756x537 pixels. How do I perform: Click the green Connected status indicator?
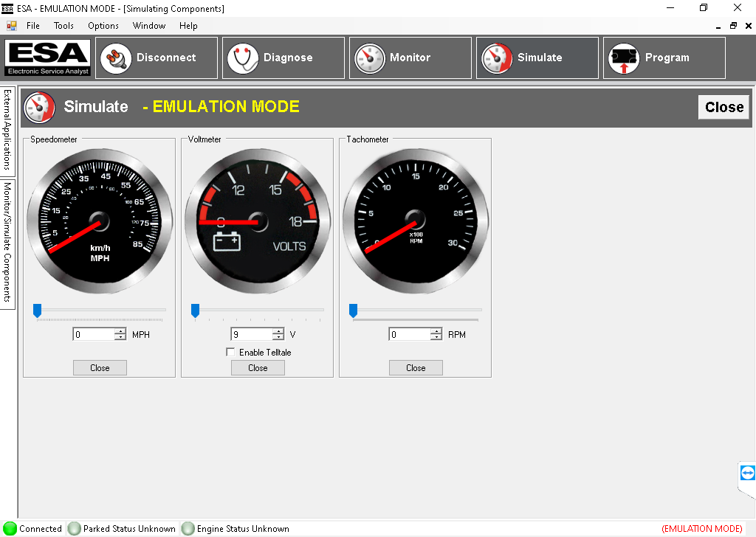click(x=8, y=529)
